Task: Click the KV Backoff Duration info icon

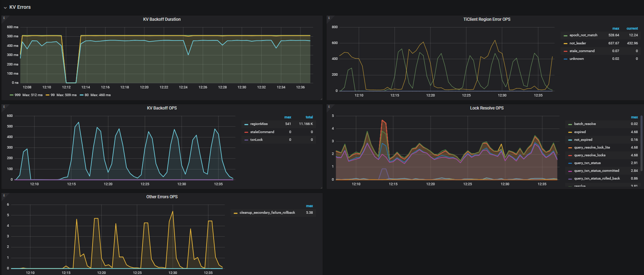Action: click(x=4, y=18)
